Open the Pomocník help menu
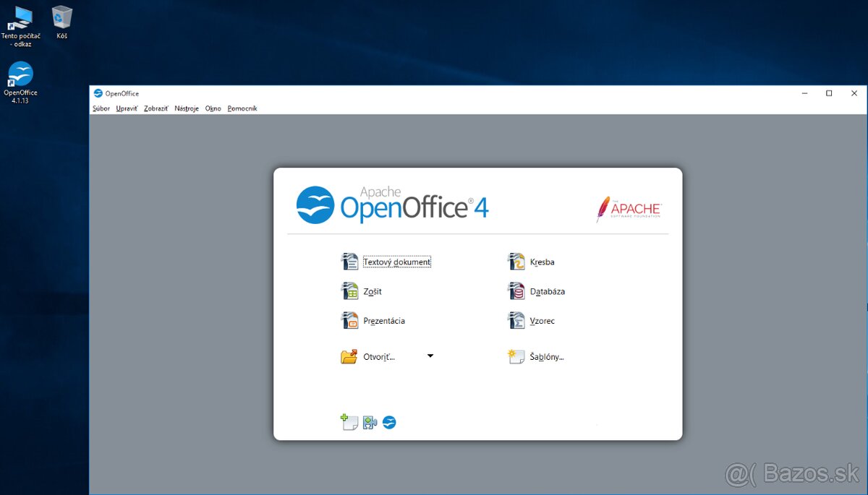This screenshot has width=868, height=495. [x=242, y=108]
